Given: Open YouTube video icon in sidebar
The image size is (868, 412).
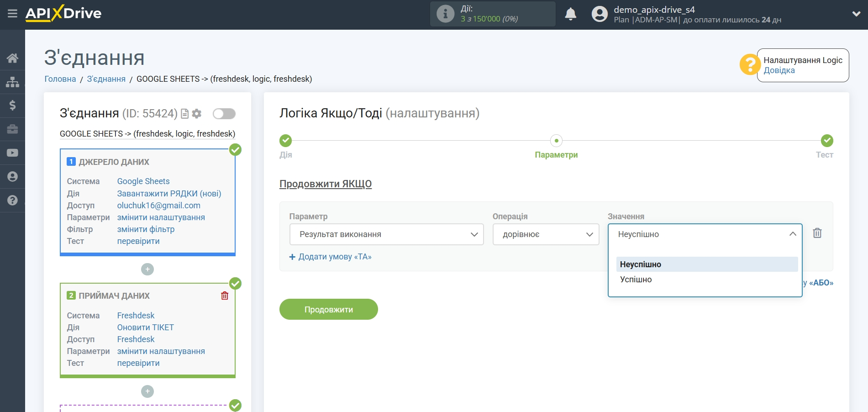Looking at the screenshot, I should [x=12, y=153].
